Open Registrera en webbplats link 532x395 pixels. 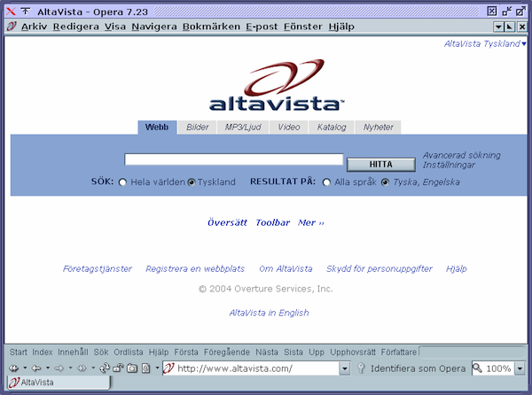pos(195,268)
